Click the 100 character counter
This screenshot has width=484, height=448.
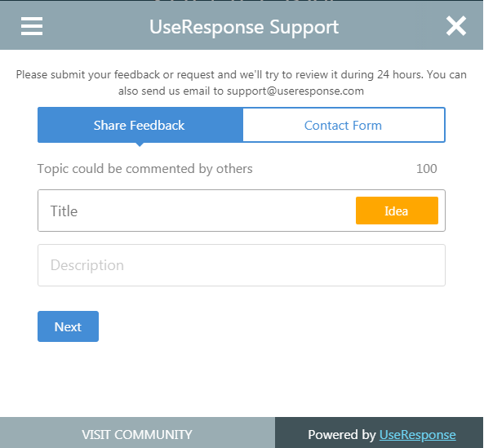(427, 169)
